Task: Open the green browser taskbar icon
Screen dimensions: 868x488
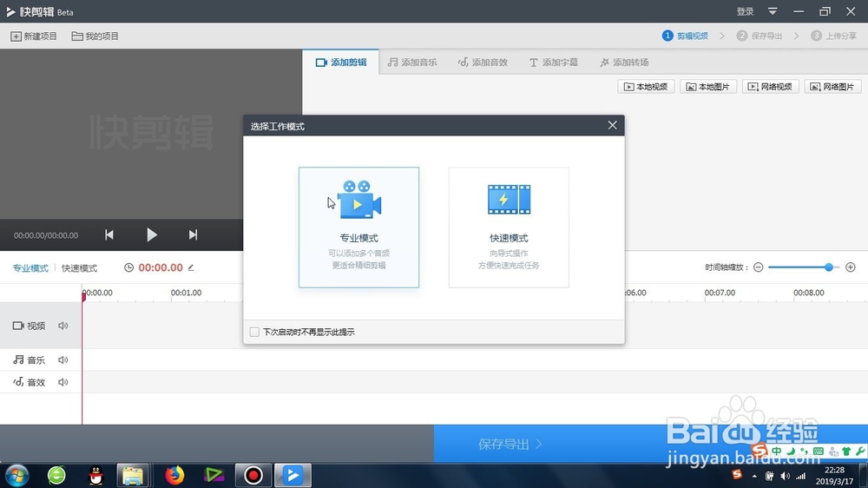Action: pos(56,475)
